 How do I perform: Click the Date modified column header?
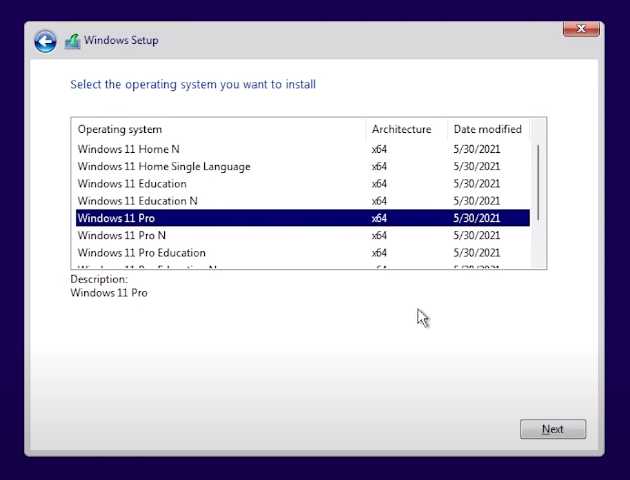coord(489,129)
